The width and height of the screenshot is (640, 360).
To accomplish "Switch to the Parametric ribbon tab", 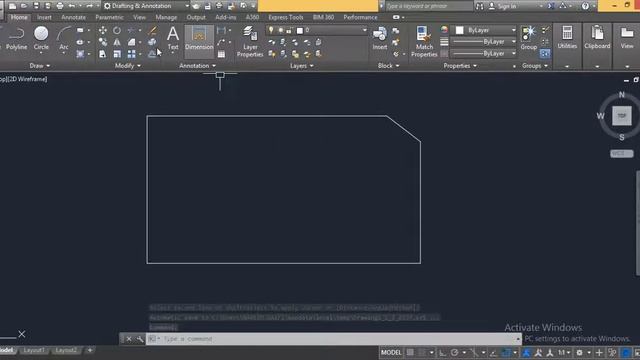I will pos(109,17).
